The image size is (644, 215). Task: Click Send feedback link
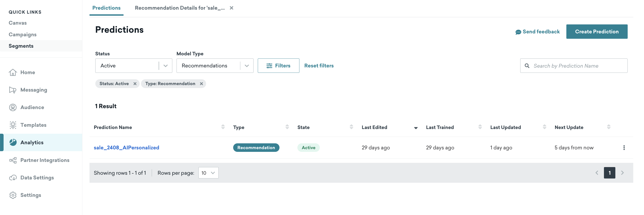click(541, 32)
